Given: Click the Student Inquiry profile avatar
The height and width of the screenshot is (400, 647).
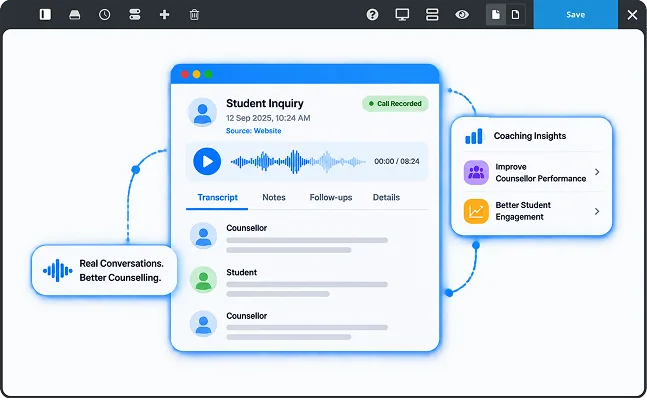Looking at the screenshot, I should point(203,112).
